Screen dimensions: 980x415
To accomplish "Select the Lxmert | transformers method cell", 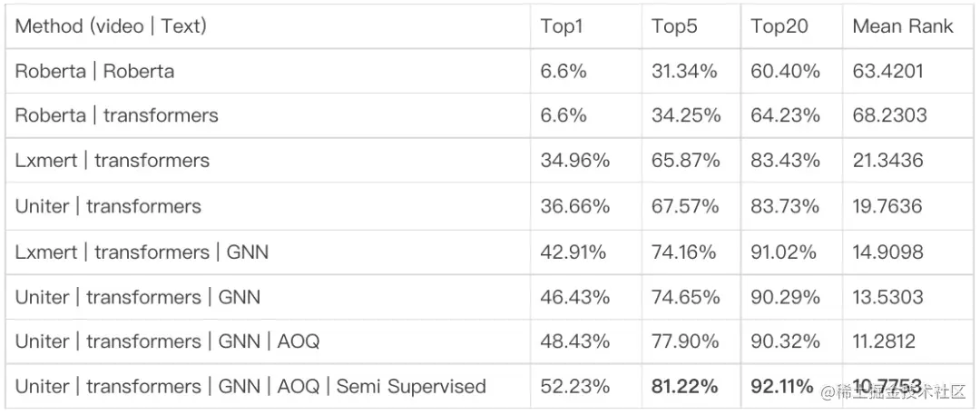I will [x=112, y=161].
